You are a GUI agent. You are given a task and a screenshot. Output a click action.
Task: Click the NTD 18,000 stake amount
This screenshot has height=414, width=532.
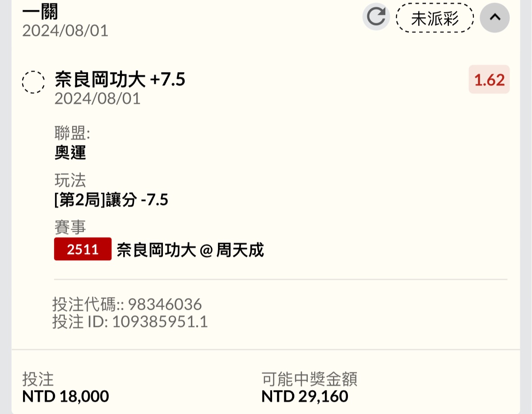[x=65, y=396]
